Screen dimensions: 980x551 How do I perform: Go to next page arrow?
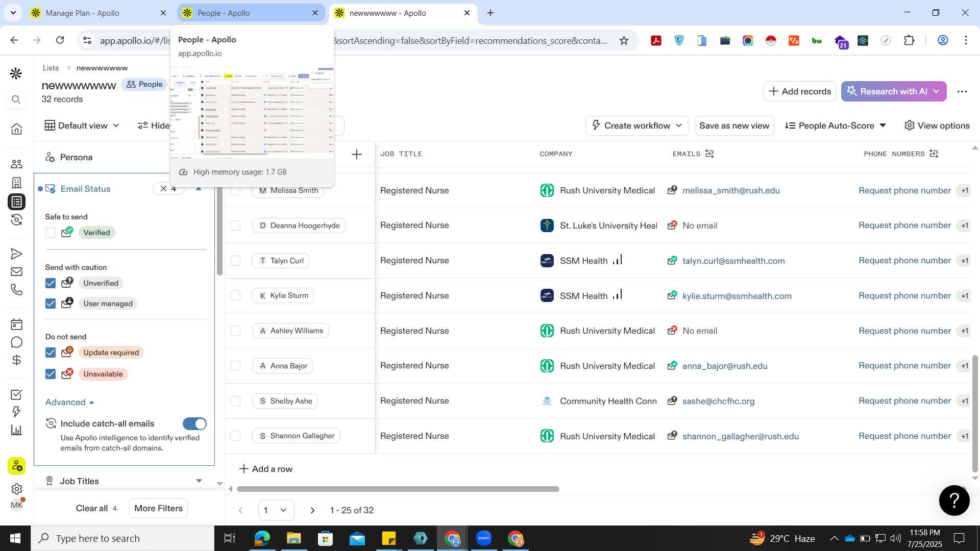313,510
